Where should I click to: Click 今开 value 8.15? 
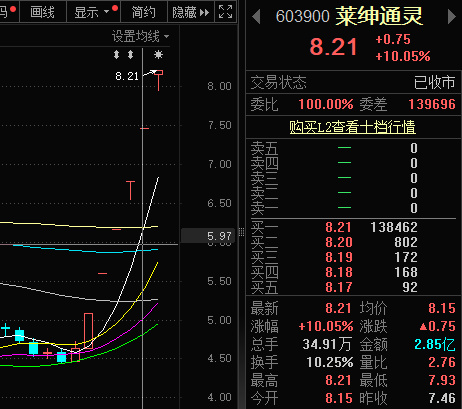pos(339,398)
